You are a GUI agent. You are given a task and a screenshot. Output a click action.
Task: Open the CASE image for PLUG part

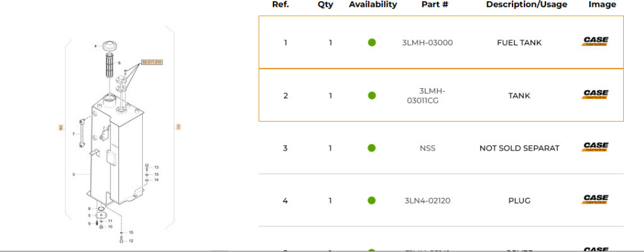click(595, 200)
